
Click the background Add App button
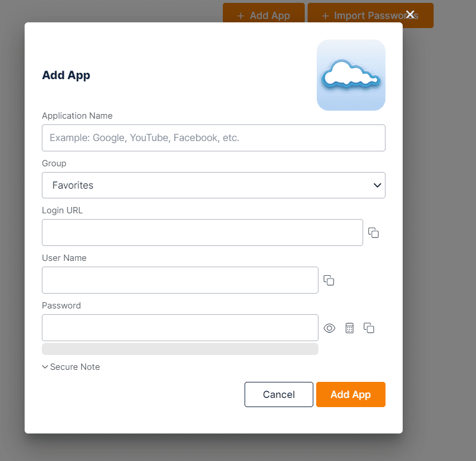coord(263,13)
